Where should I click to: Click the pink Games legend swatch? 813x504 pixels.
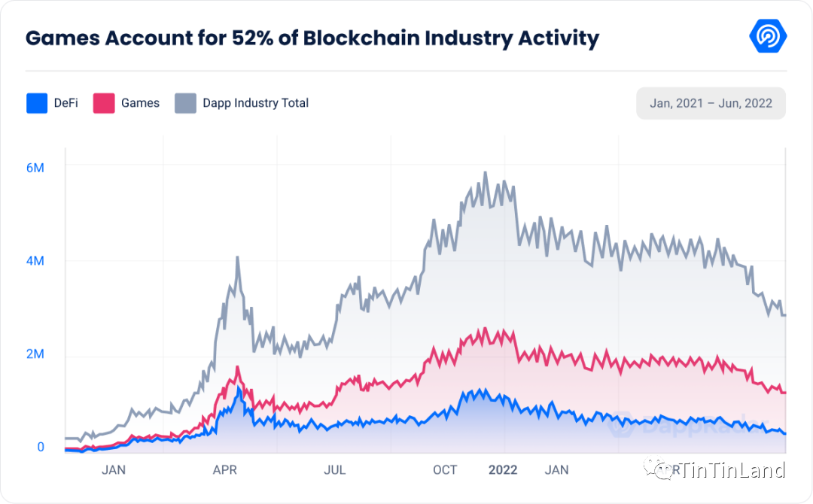coord(104,103)
